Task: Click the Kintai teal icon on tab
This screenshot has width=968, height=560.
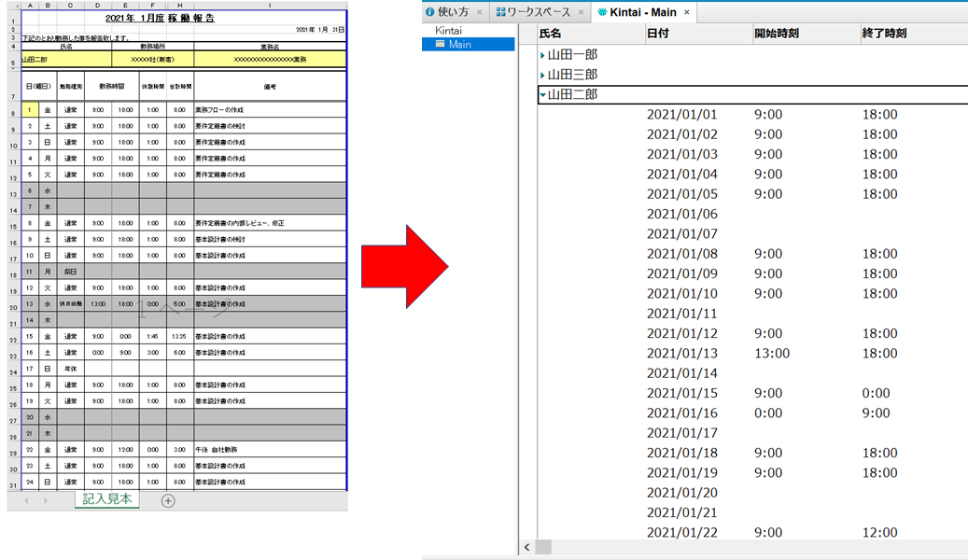Action: 602,12
